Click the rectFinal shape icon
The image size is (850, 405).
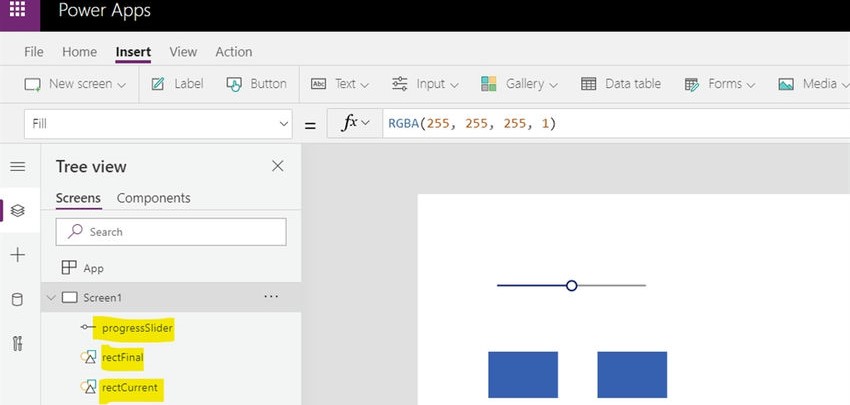[88, 357]
